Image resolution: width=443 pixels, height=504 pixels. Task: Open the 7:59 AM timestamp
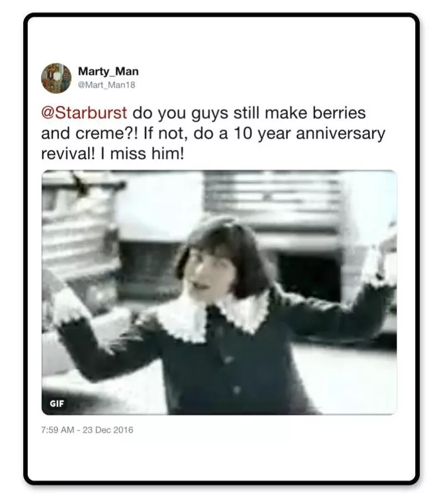[57, 430]
